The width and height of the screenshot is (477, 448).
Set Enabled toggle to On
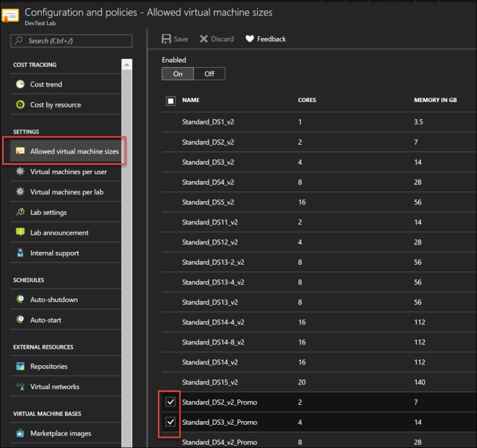click(177, 74)
